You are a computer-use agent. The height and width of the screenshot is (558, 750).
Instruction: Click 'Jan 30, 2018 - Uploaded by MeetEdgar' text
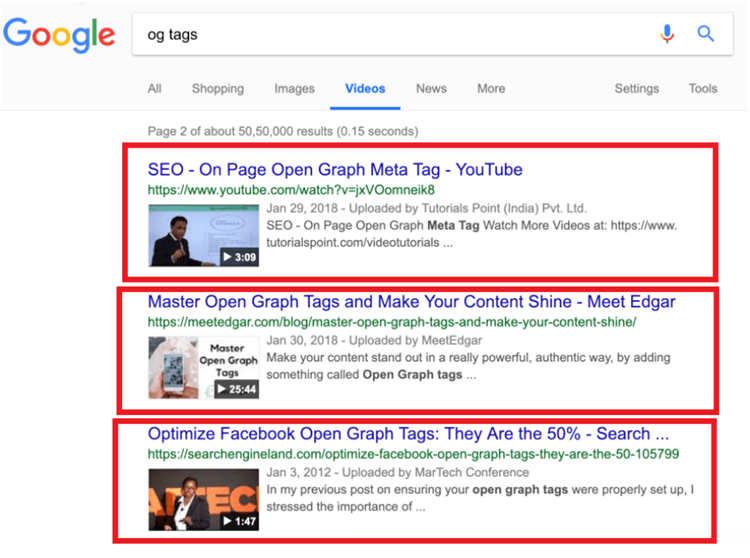(374, 340)
